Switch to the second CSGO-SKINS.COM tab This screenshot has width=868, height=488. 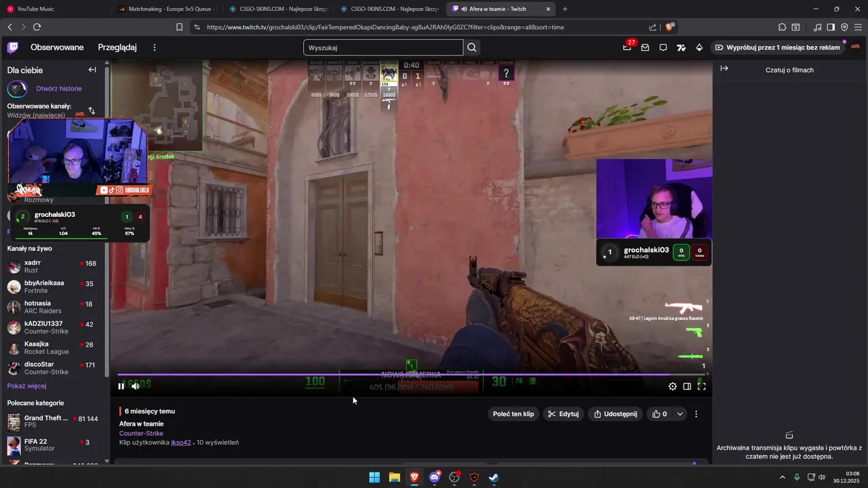389,9
